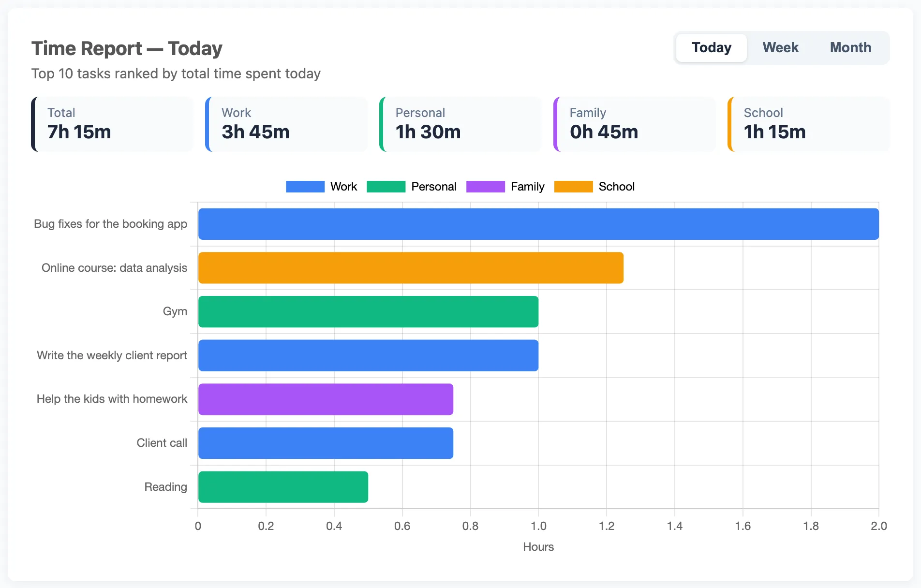The width and height of the screenshot is (921, 588).
Task: Click the '2.0' tick on hours axis
Action: (879, 526)
